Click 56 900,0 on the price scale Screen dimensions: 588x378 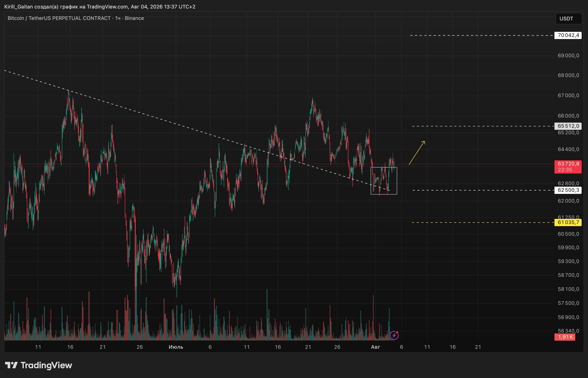tap(568, 317)
